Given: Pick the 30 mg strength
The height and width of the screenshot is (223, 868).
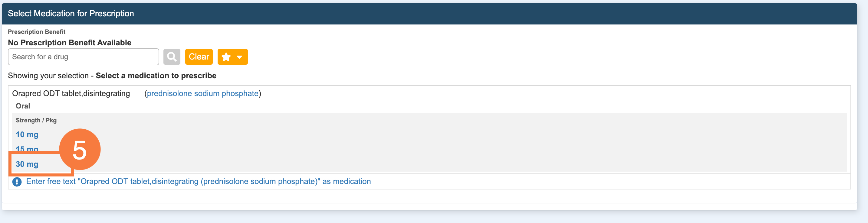Looking at the screenshot, I should (x=27, y=164).
